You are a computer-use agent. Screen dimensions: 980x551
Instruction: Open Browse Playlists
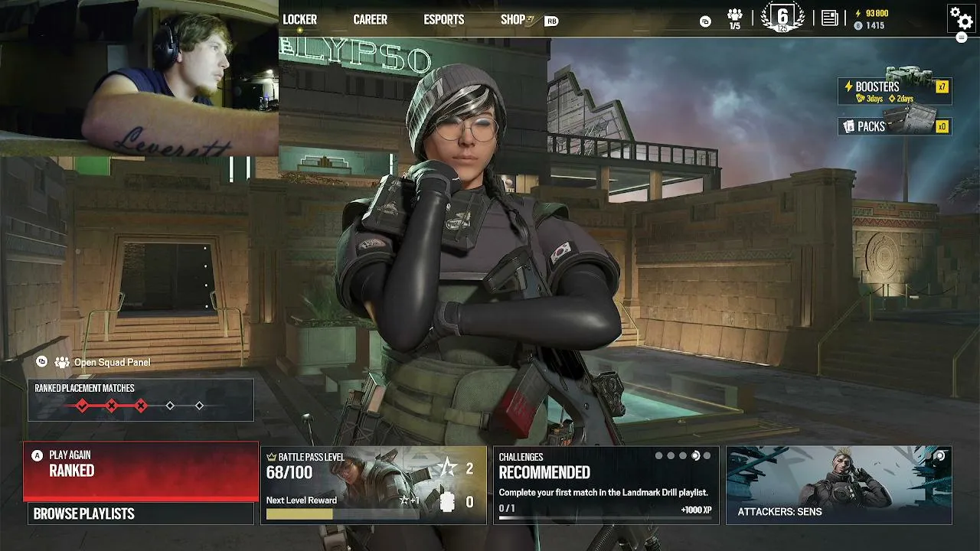coord(141,514)
